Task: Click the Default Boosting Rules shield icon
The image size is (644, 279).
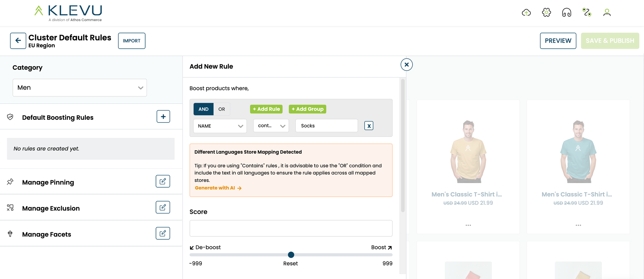Action: [x=10, y=117]
